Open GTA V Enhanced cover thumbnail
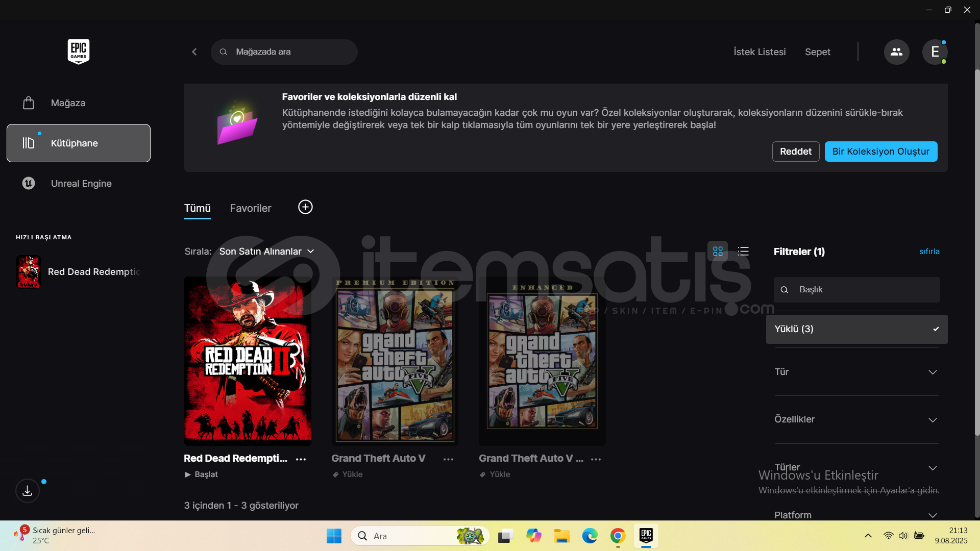This screenshot has height=551, width=980. click(x=542, y=361)
